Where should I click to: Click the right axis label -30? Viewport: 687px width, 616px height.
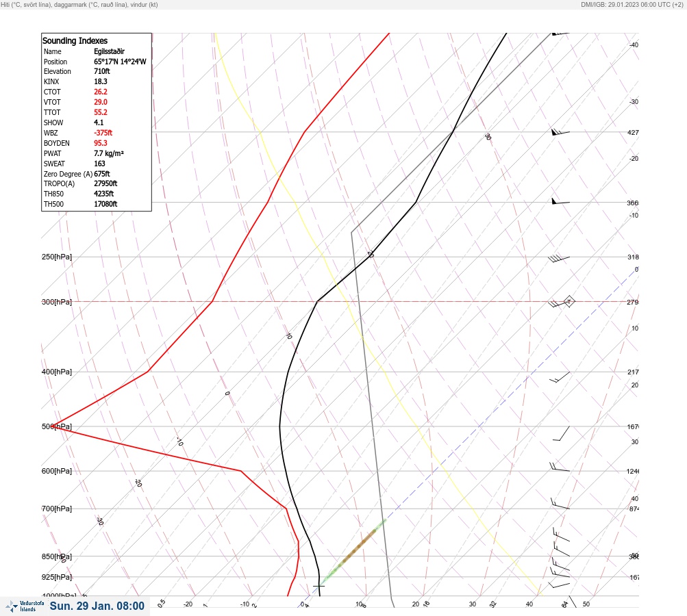pos(634,101)
